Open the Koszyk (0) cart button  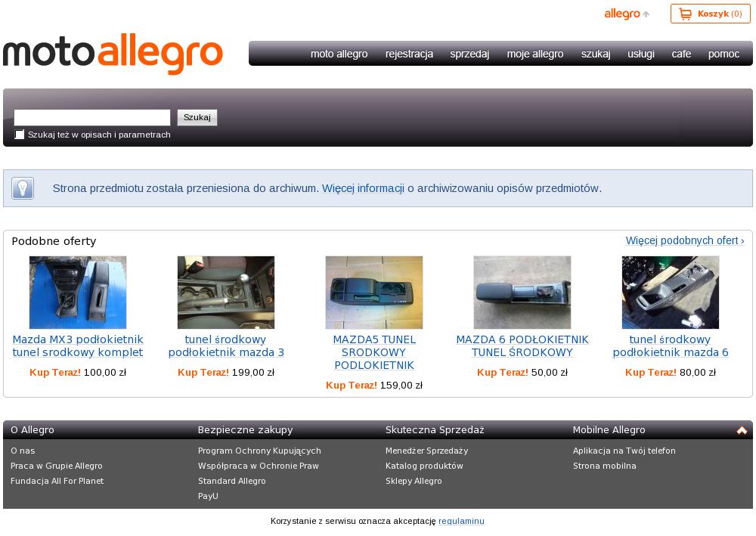coord(710,14)
